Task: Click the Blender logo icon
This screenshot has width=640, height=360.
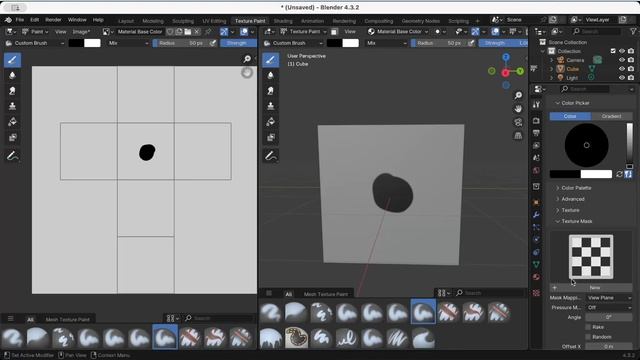Action: pyautogui.click(x=8, y=20)
